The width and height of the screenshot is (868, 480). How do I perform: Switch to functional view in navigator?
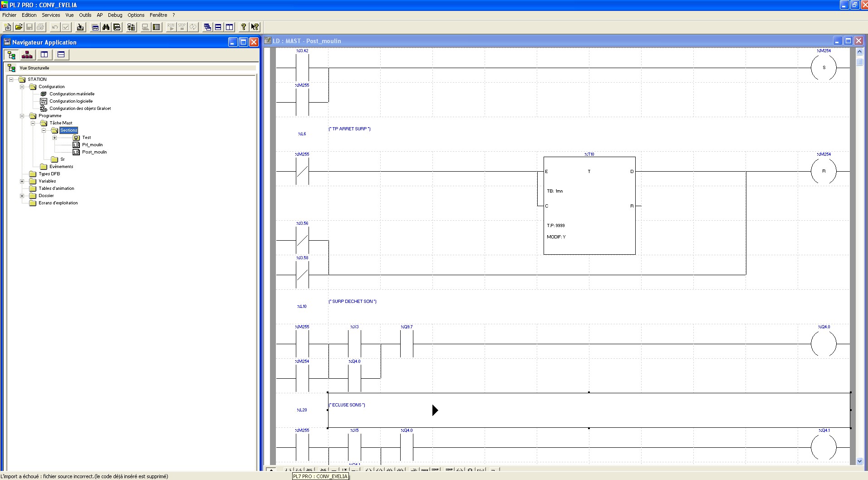pyautogui.click(x=27, y=55)
